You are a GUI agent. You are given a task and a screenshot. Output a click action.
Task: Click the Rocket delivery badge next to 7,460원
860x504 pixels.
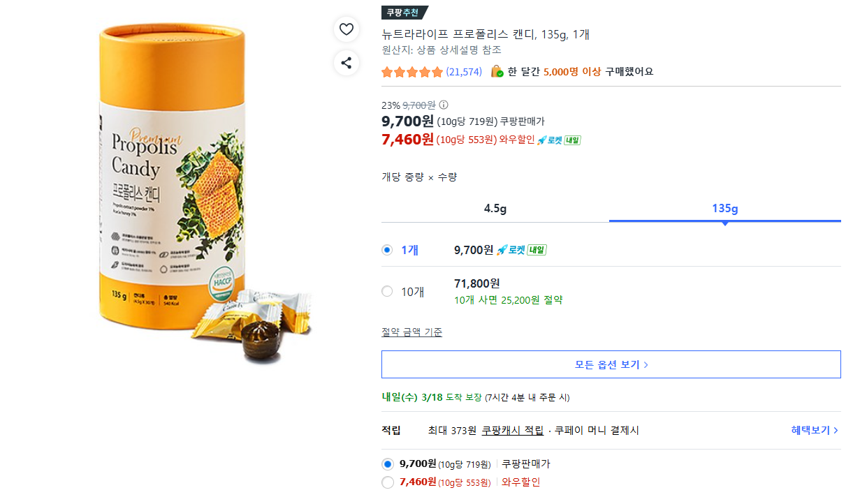tap(558, 140)
